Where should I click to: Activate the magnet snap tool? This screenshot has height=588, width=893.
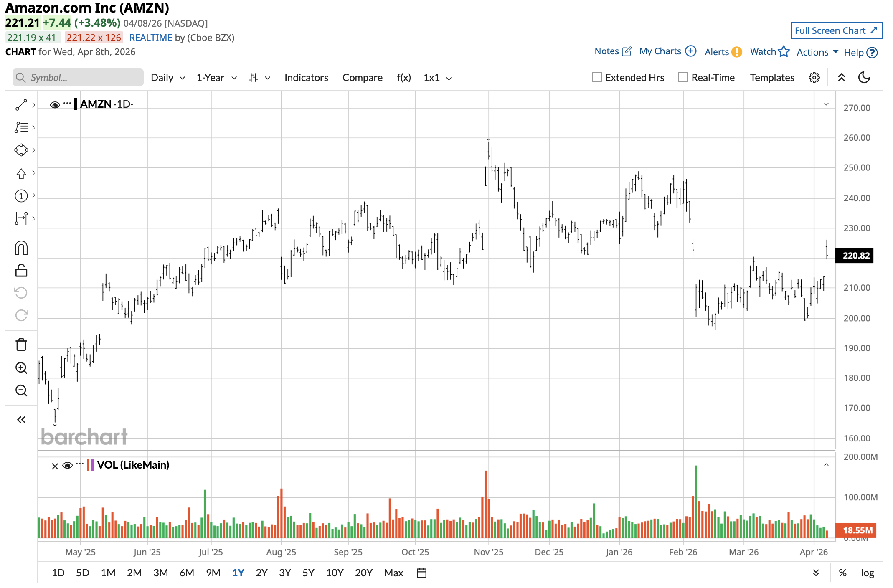[21, 248]
